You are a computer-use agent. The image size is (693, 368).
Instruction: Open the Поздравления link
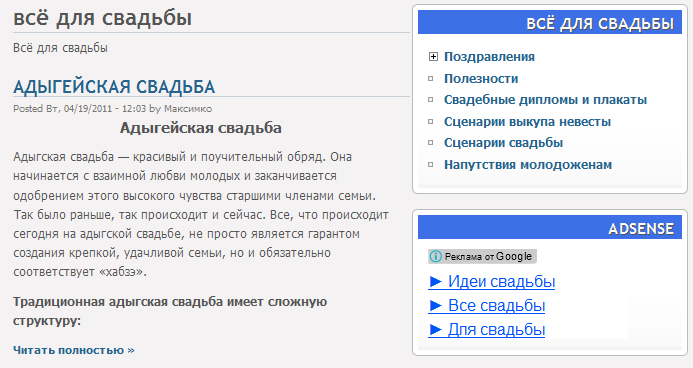(489, 57)
